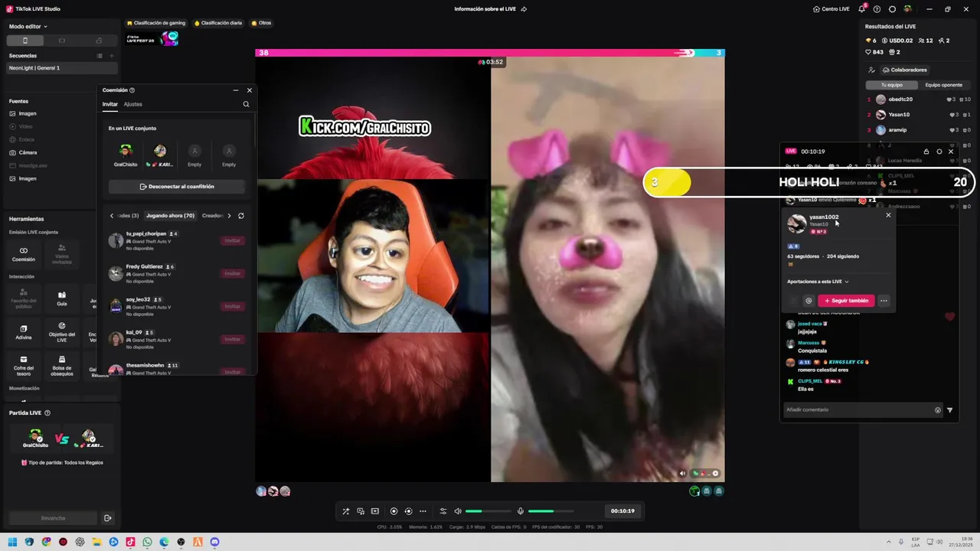The height and width of the screenshot is (551, 980).
Task: Open more options dots in bottom toolbar
Action: 423,511
